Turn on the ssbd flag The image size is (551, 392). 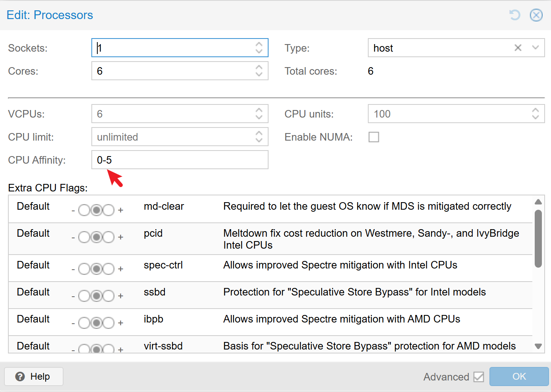coord(108,296)
